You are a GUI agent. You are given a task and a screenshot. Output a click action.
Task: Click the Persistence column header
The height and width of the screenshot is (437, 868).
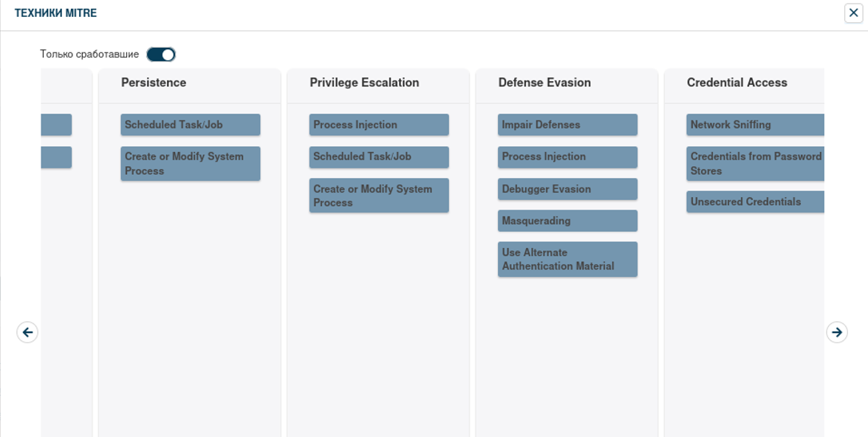click(x=154, y=83)
